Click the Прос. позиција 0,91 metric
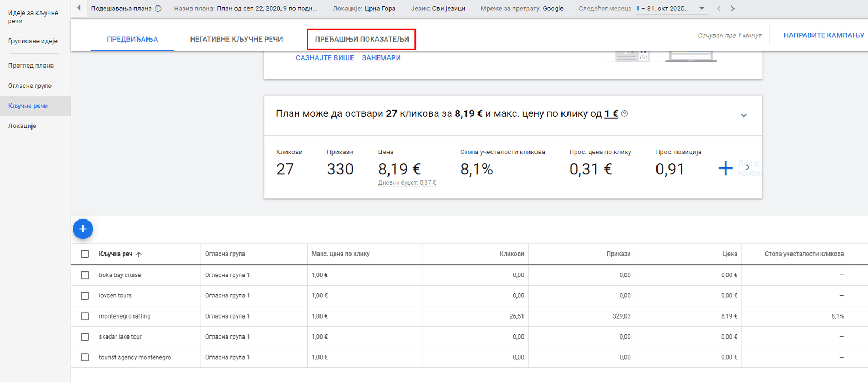Viewport: 868px width, 382px height. coord(678,163)
